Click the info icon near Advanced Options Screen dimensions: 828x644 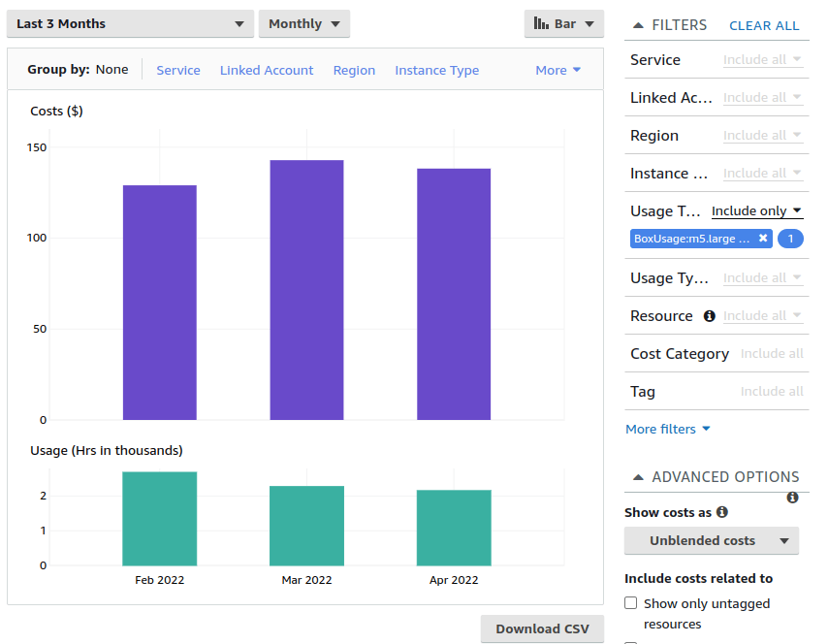[792, 498]
